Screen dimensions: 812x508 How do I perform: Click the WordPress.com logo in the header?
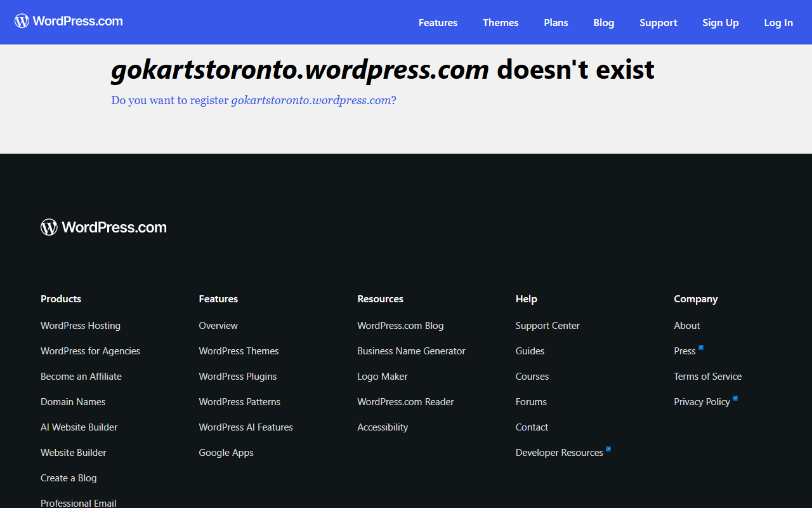tap(69, 21)
